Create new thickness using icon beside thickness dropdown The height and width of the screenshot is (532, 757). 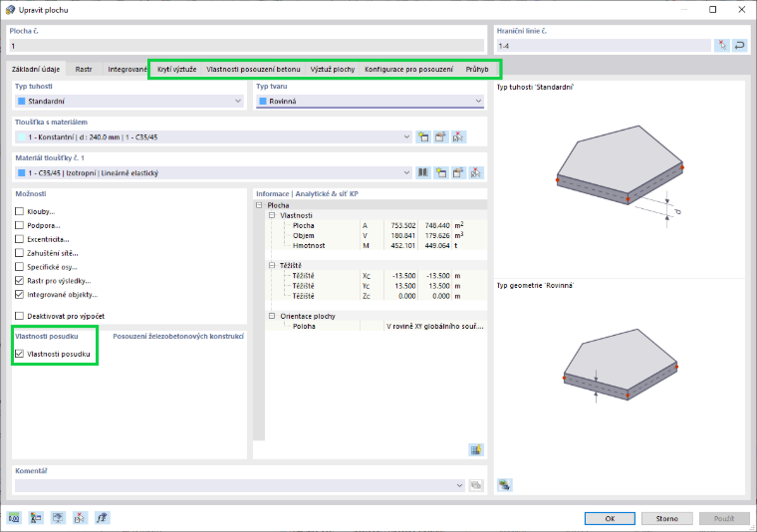(423, 136)
